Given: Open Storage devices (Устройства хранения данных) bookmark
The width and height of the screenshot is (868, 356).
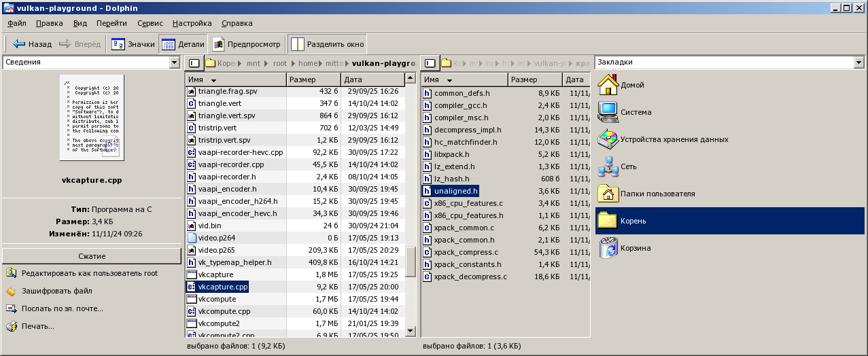Looking at the screenshot, I should (663, 140).
